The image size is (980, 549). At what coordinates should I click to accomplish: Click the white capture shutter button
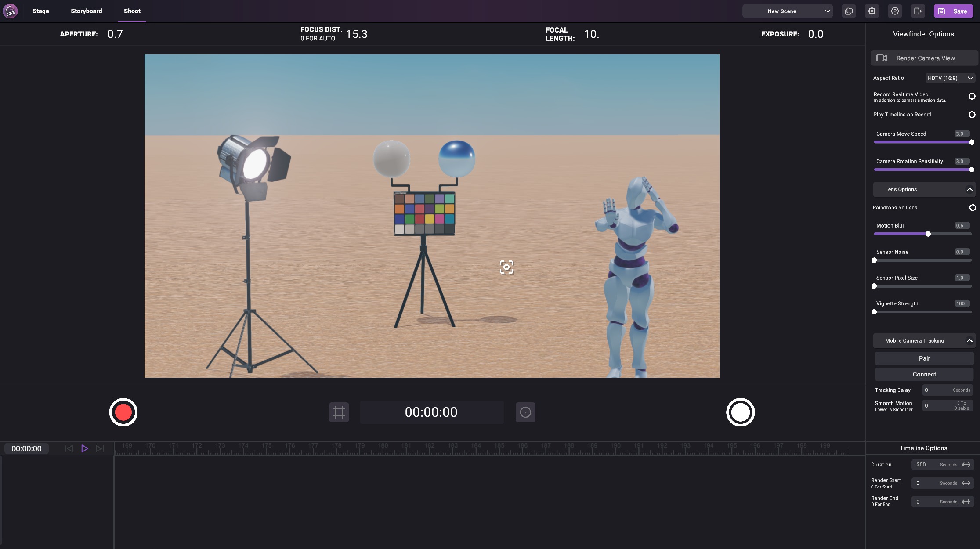(x=740, y=412)
